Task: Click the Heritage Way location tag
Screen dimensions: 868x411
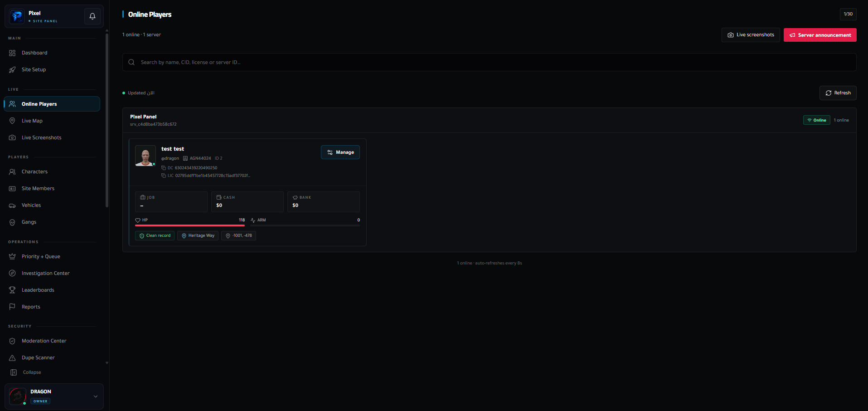Action: (x=198, y=236)
